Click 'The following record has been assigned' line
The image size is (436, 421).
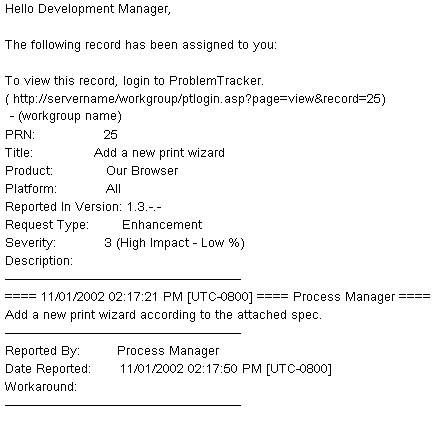tap(141, 45)
